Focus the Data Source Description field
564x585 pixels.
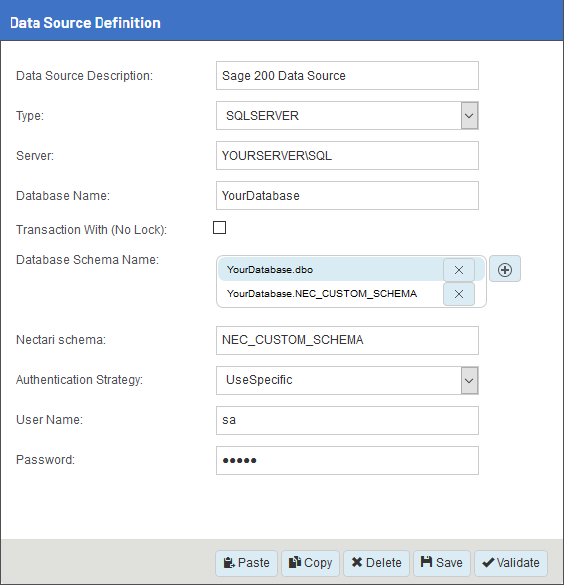point(347,76)
